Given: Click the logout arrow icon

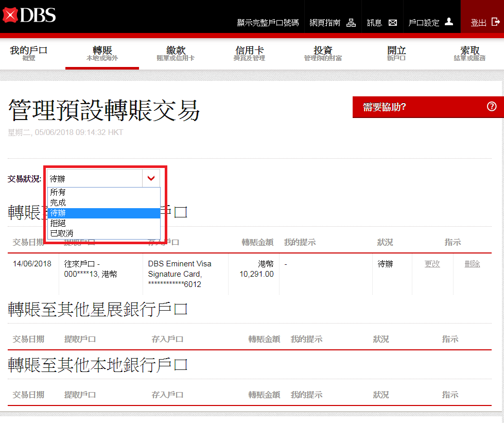Looking at the screenshot, I should point(496,22).
